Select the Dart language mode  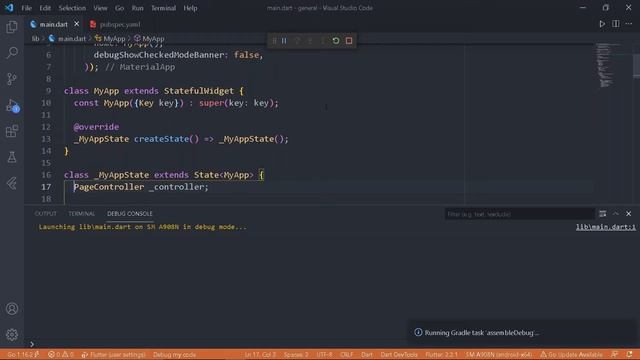tap(367, 355)
